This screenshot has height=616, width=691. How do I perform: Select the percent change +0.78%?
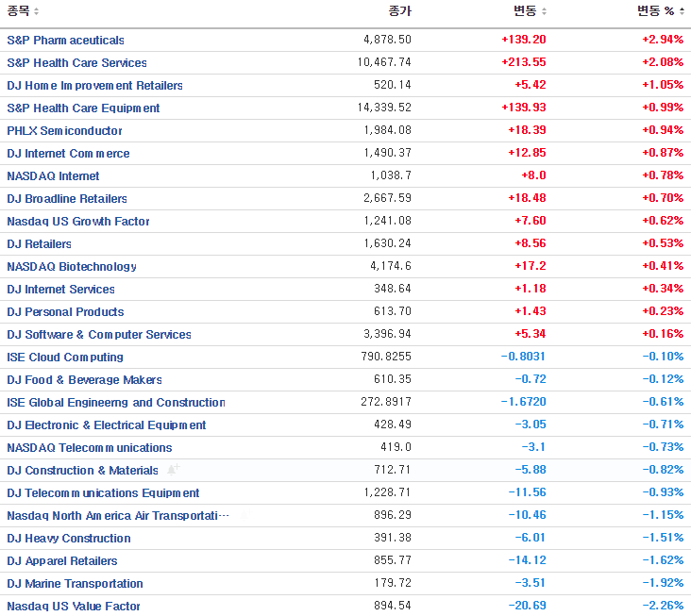point(663,175)
